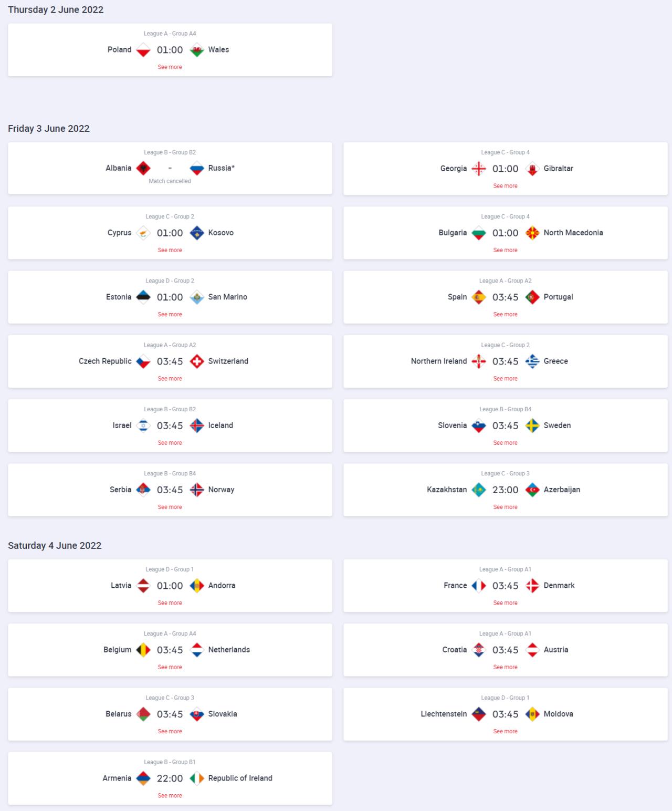672x811 pixels.
Task: Click the North Macedonia flag icon
Action: click(532, 233)
